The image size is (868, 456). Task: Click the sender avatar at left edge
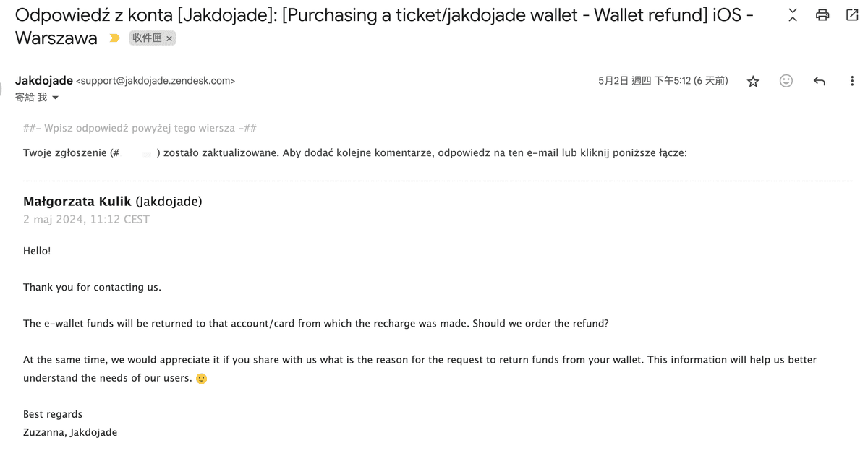[2, 88]
